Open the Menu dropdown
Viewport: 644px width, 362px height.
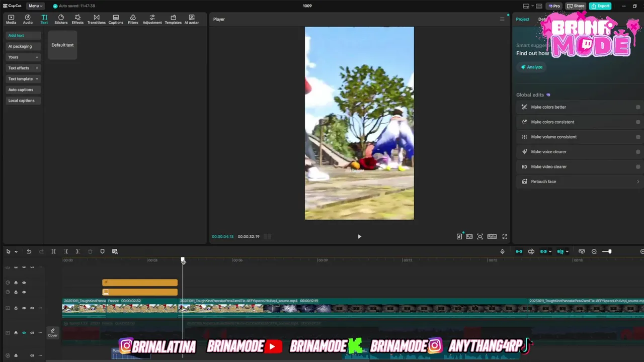point(35,6)
